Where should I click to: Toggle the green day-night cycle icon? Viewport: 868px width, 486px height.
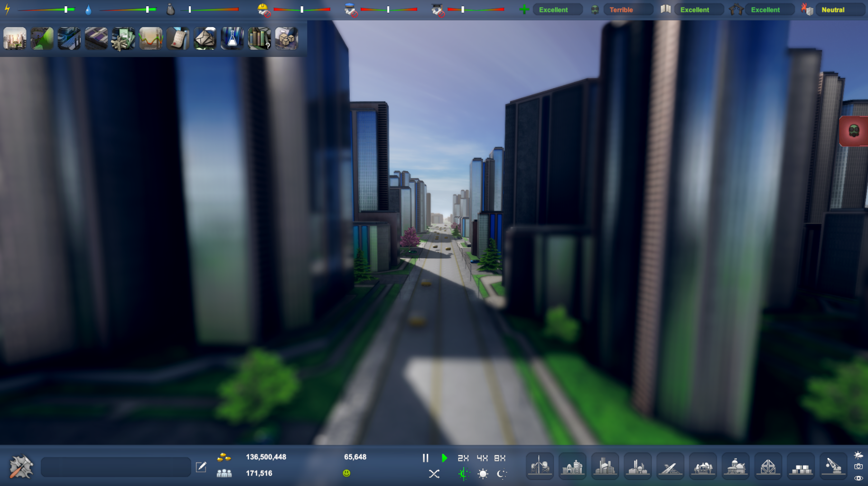click(x=464, y=474)
